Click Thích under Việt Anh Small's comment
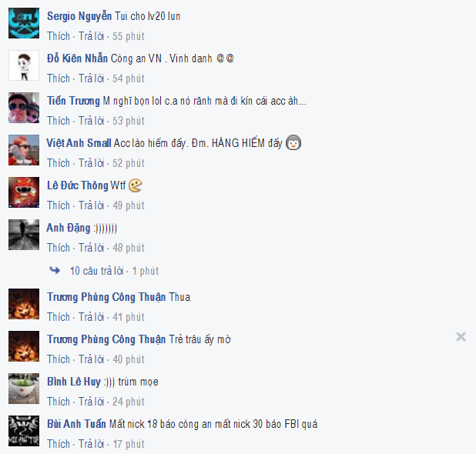Viewport: 476px width, 454px height. coord(59,163)
